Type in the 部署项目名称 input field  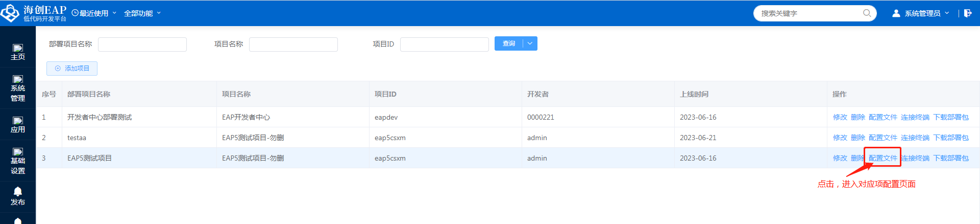[142, 44]
